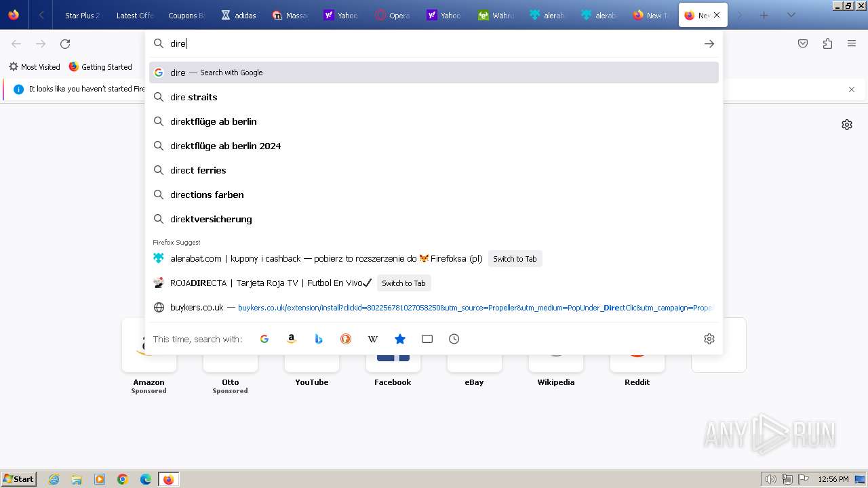This screenshot has height=488, width=868.
Task: Open the Windows Start menu
Action: pyautogui.click(x=19, y=479)
